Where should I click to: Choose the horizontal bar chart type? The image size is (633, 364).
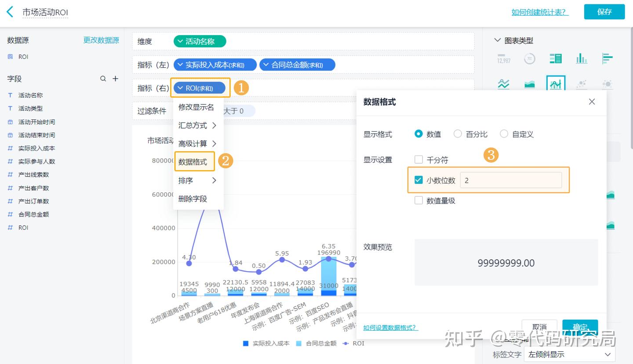tap(607, 58)
